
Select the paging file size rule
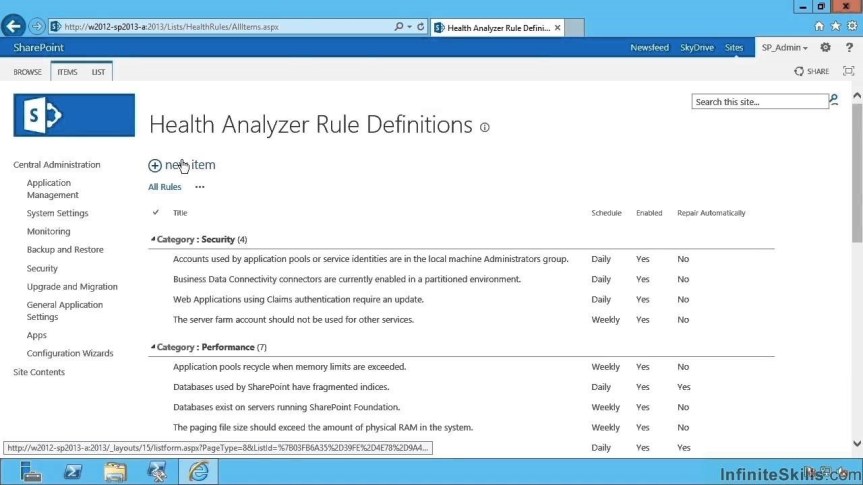point(323,427)
